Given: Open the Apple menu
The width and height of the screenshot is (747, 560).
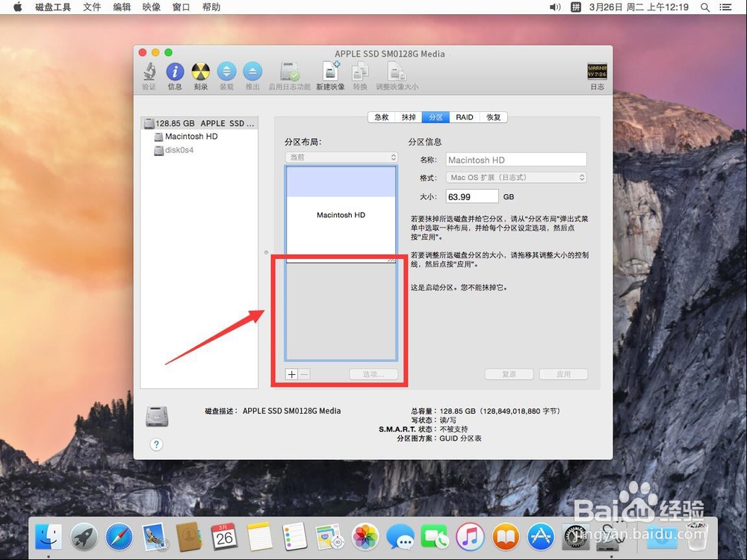Looking at the screenshot, I should click(18, 7).
